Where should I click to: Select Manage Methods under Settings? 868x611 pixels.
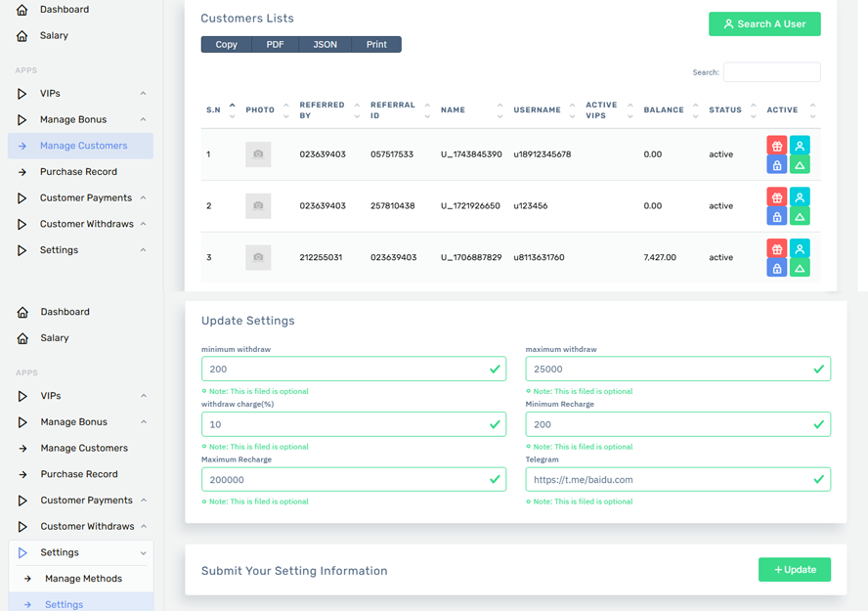coord(83,579)
